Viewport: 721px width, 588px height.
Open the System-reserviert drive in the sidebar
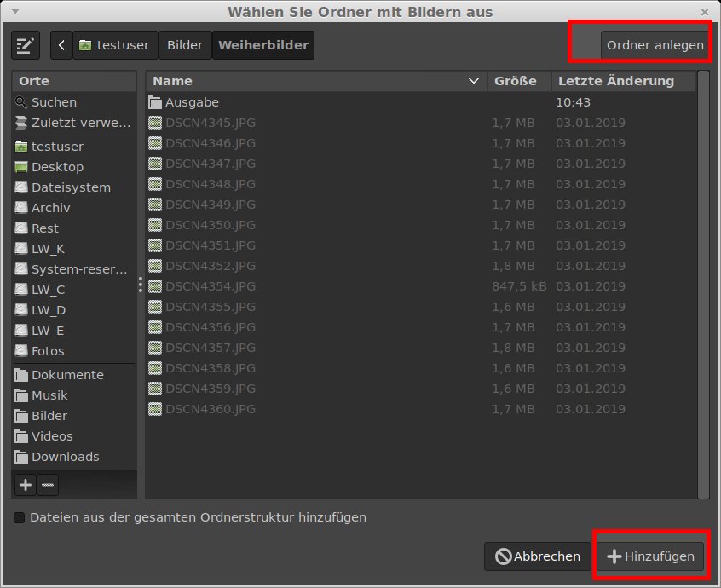click(74, 269)
